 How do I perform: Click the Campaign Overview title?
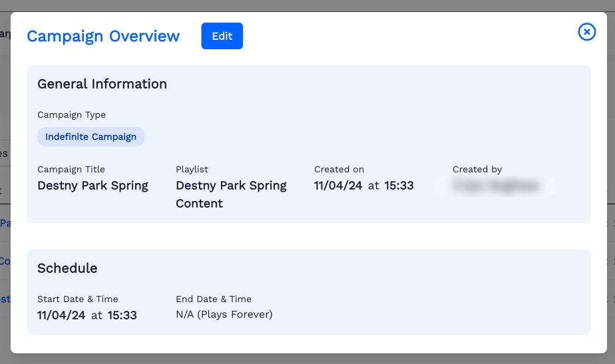(103, 36)
